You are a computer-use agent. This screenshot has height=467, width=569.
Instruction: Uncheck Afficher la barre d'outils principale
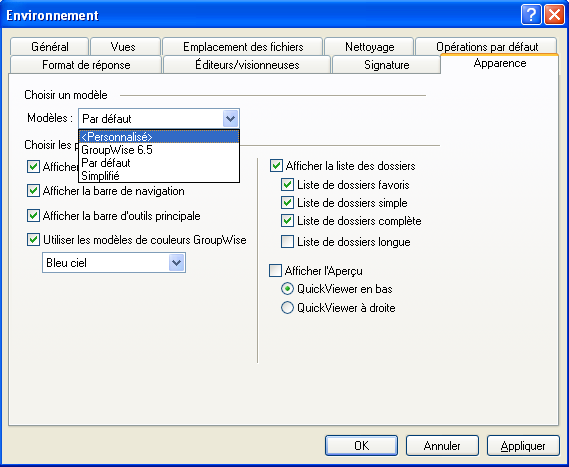[x=33, y=216]
